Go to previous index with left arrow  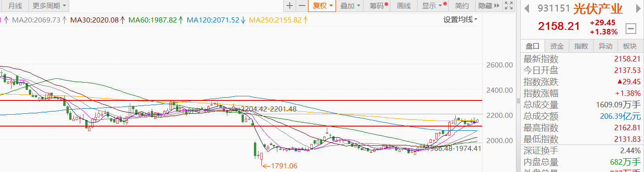point(527,9)
